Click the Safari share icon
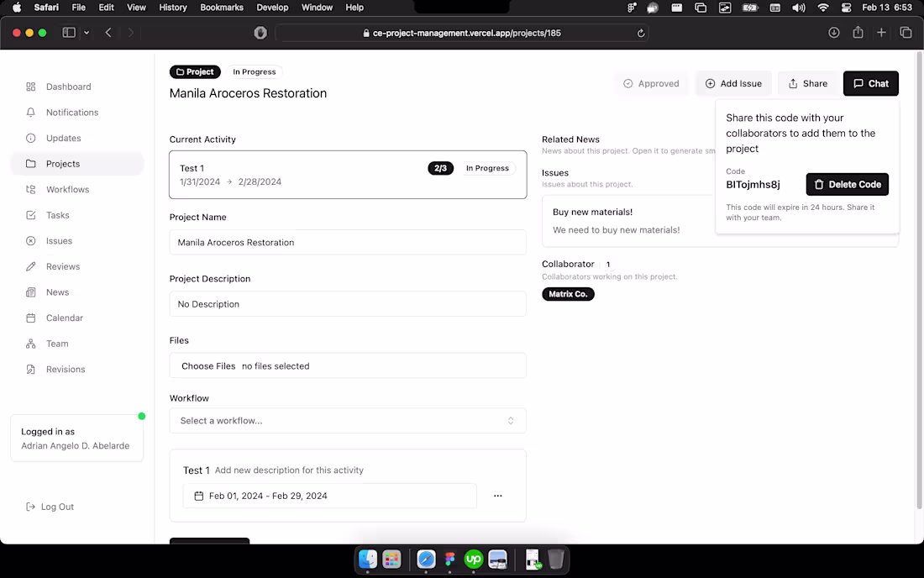The height and width of the screenshot is (578, 924). click(858, 33)
